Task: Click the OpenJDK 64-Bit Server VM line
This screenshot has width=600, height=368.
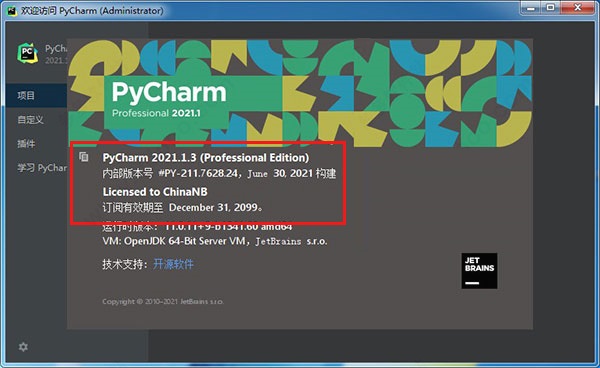Action: (215, 241)
